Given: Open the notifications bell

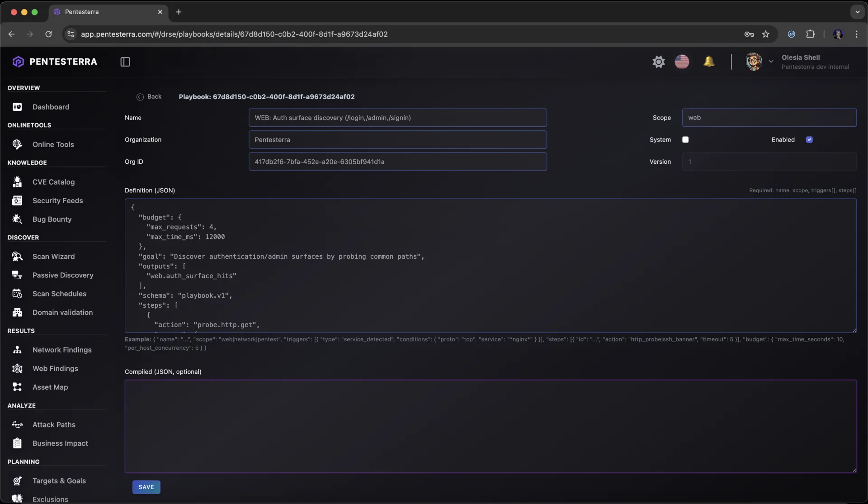Looking at the screenshot, I should point(709,62).
